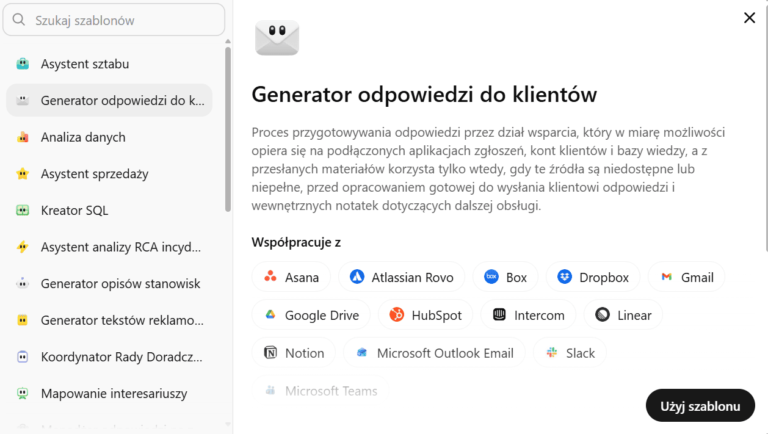Click the large envelope template icon
This screenshot has height=434, width=768.
coord(277,38)
